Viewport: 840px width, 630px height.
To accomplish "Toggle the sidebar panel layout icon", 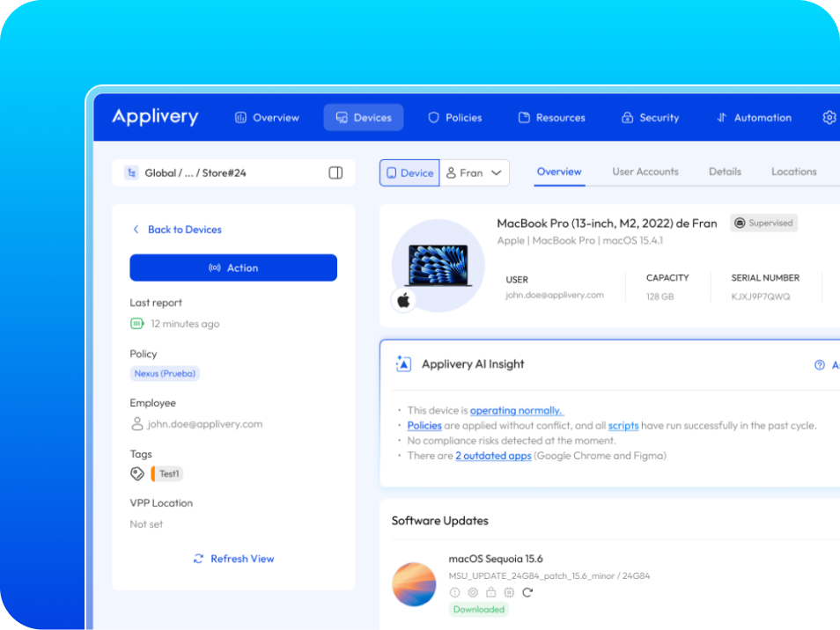I will [x=335, y=173].
